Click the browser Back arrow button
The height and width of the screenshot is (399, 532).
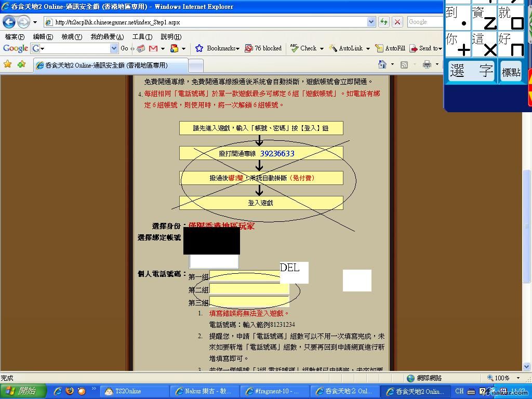tap(9, 22)
